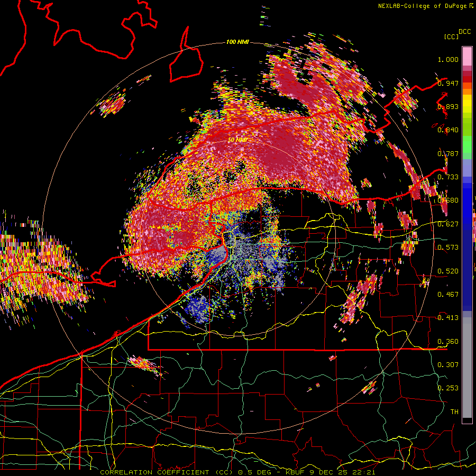
Task: Click the 0.360 scale value
Action: click(448, 342)
